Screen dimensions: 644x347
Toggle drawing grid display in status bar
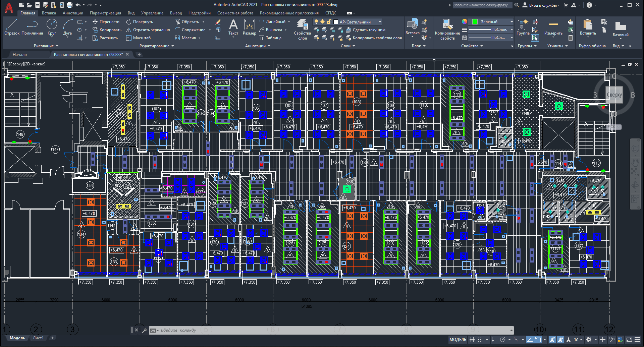[x=472, y=340]
